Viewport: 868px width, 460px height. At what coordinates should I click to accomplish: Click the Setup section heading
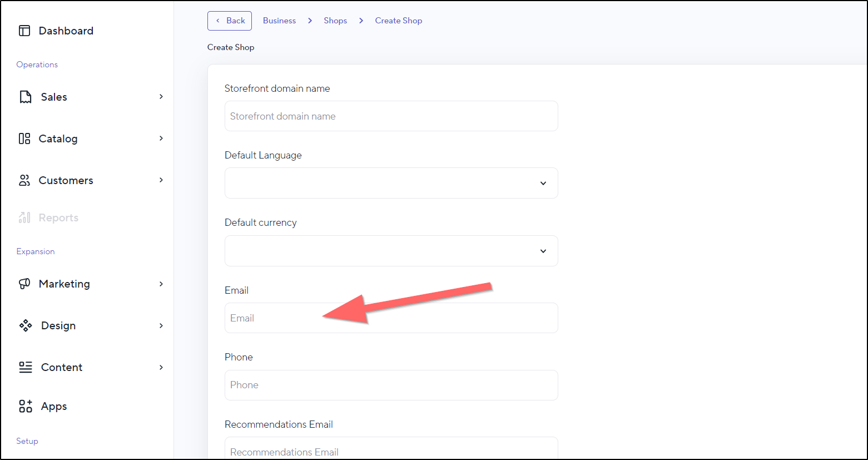click(27, 441)
